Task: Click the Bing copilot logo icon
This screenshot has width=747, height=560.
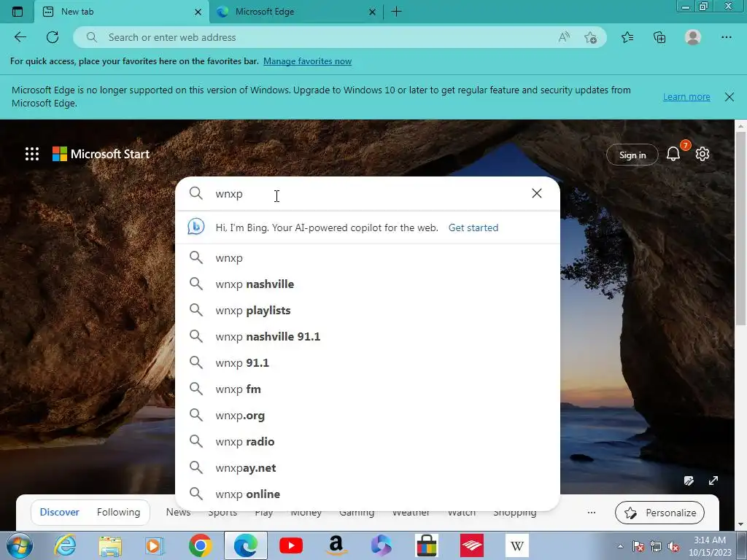Action: tap(196, 227)
